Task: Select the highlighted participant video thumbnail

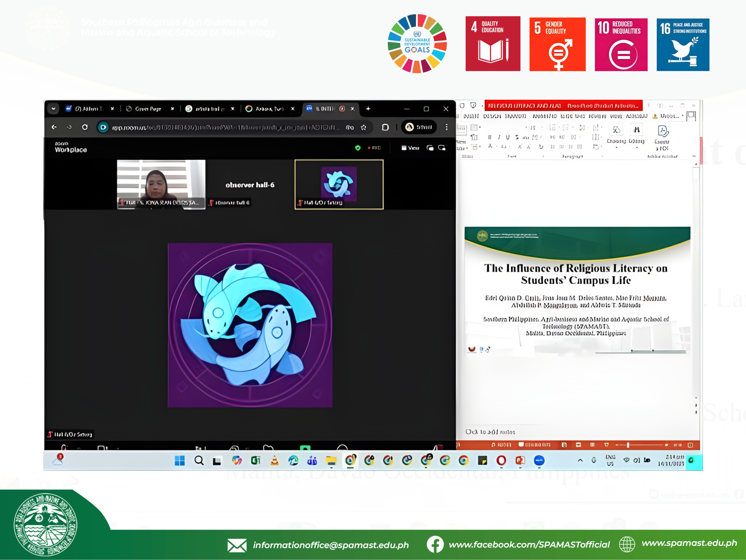Action: tap(339, 184)
